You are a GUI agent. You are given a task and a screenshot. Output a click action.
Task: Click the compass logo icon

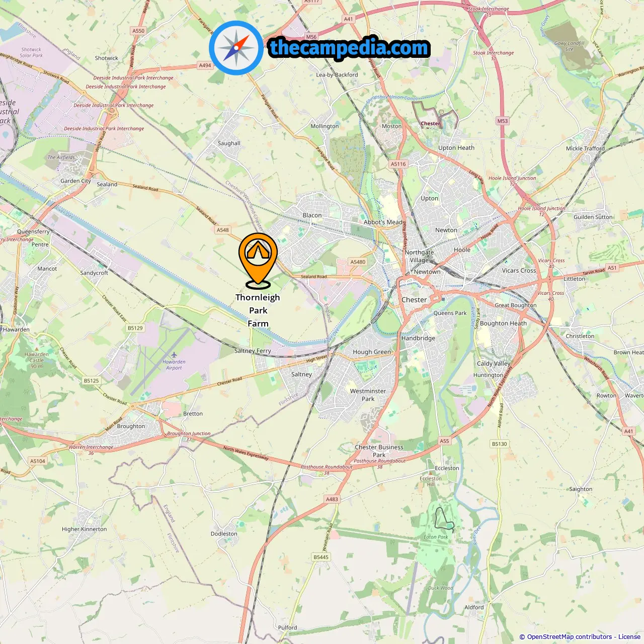coord(236,48)
